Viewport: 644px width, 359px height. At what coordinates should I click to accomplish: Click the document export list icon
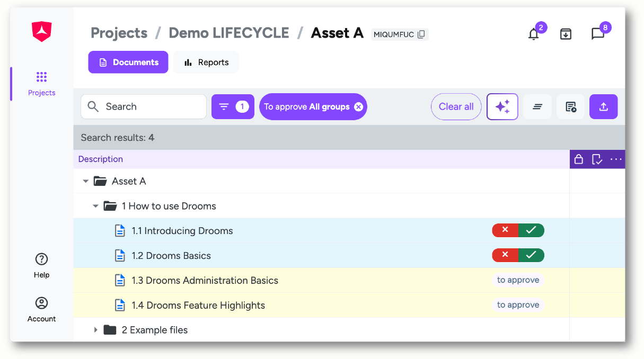coord(570,106)
